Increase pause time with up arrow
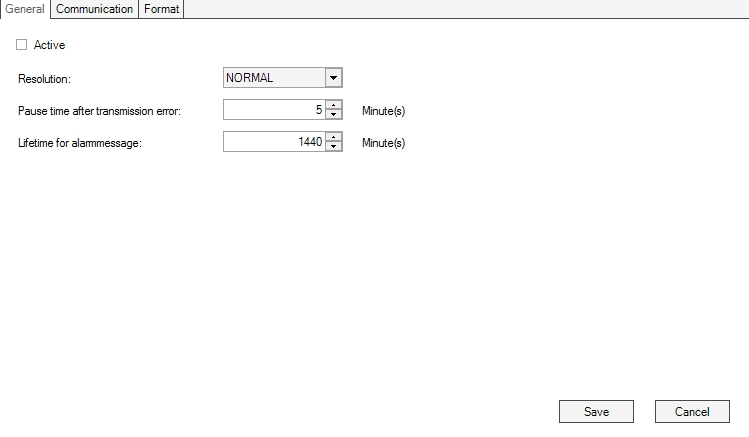 [x=334, y=106]
